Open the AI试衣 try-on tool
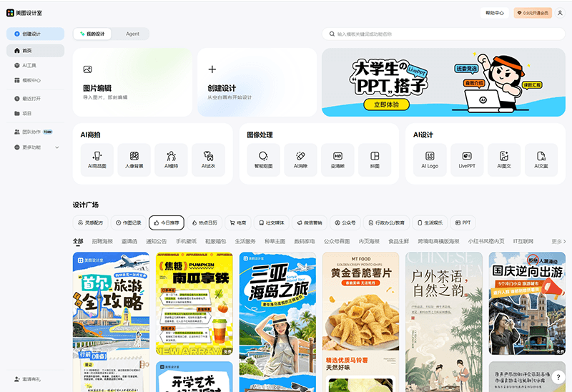572x392 pixels. pyautogui.click(x=208, y=160)
